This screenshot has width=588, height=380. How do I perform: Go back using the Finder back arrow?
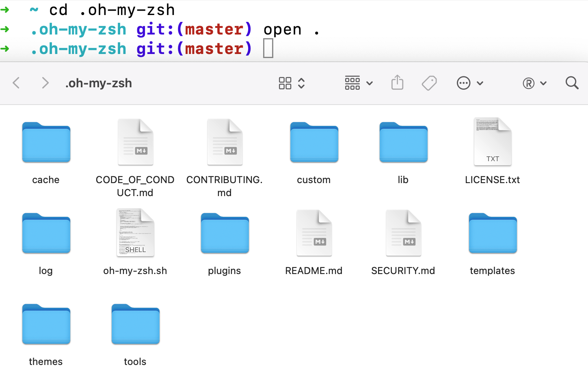click(x=16, y=83)
